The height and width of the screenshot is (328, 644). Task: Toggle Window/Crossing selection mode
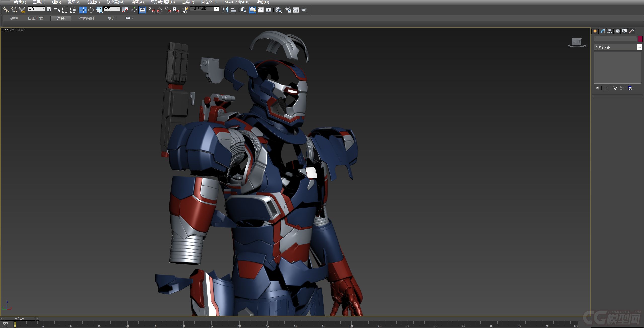(x=73, y=10)
